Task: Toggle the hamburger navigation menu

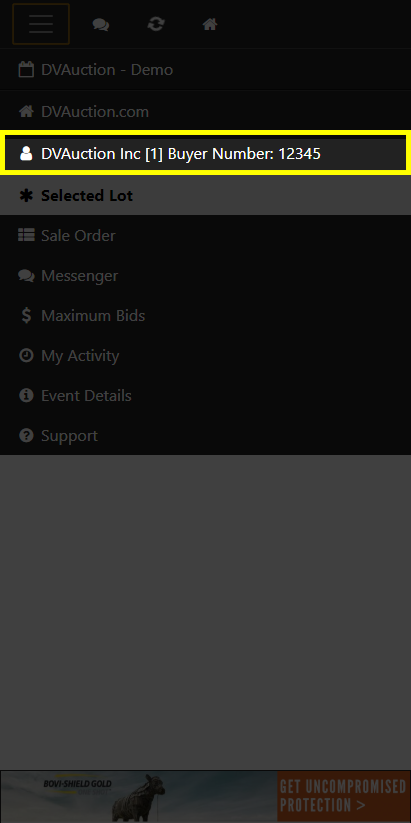Action: [x=41, y=24]
